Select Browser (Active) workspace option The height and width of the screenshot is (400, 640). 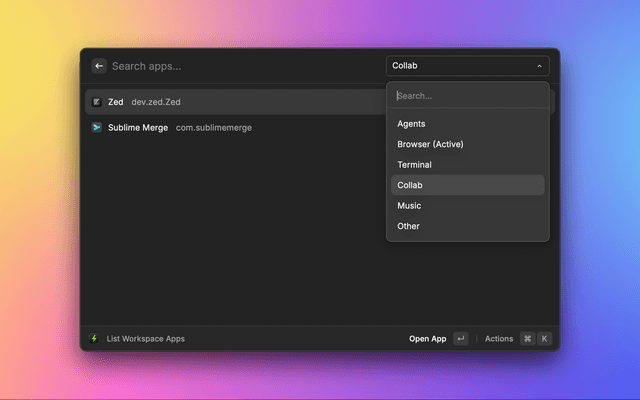click(x=467, y=144)
